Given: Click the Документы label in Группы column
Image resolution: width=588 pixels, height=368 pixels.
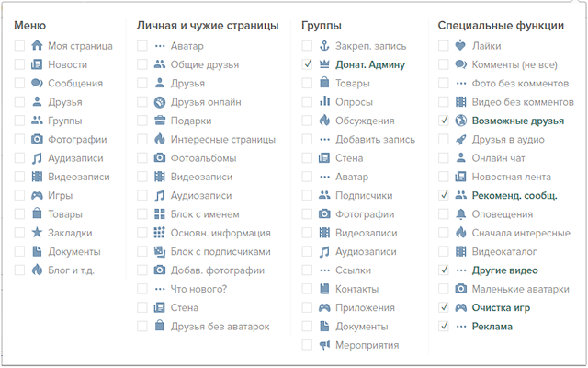Looking at the screenshot, I should (x=361, y=327).
